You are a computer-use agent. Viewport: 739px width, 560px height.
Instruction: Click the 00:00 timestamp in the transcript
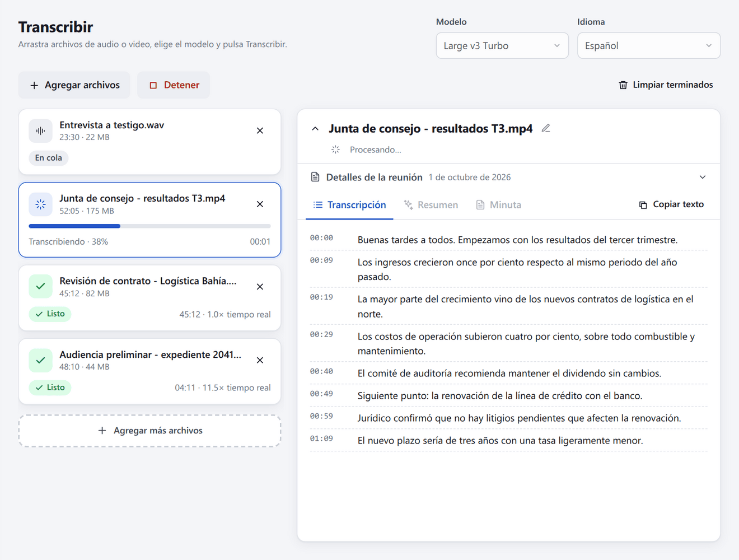click(321, 238)
